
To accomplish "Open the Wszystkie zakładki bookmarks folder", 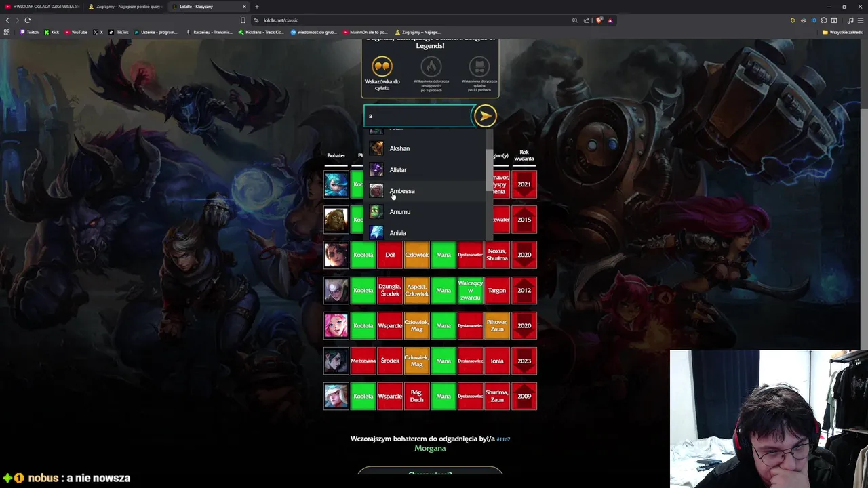I will (842, 32).
